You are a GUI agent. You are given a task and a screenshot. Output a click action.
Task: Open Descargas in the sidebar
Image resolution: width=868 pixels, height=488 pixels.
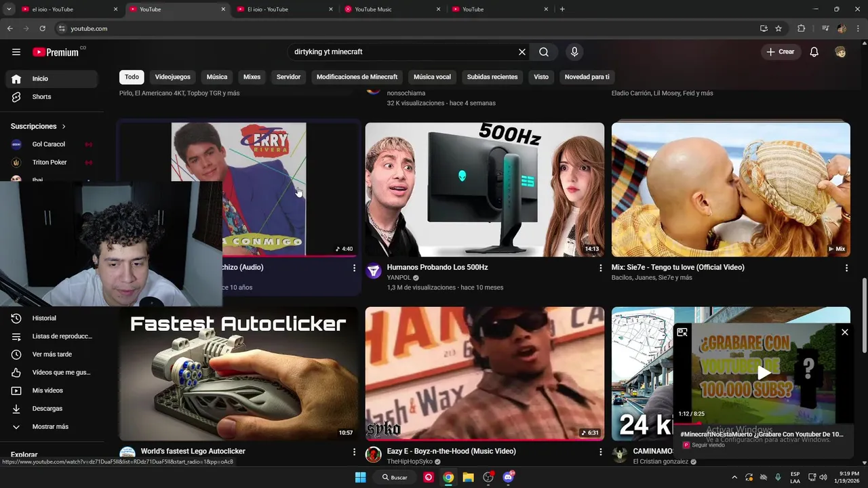(x=52, y=409)
